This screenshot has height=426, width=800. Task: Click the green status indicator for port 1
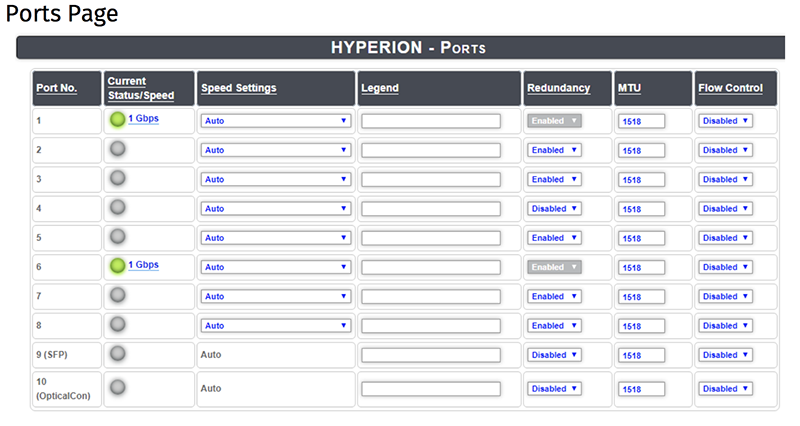coord(117,119)
